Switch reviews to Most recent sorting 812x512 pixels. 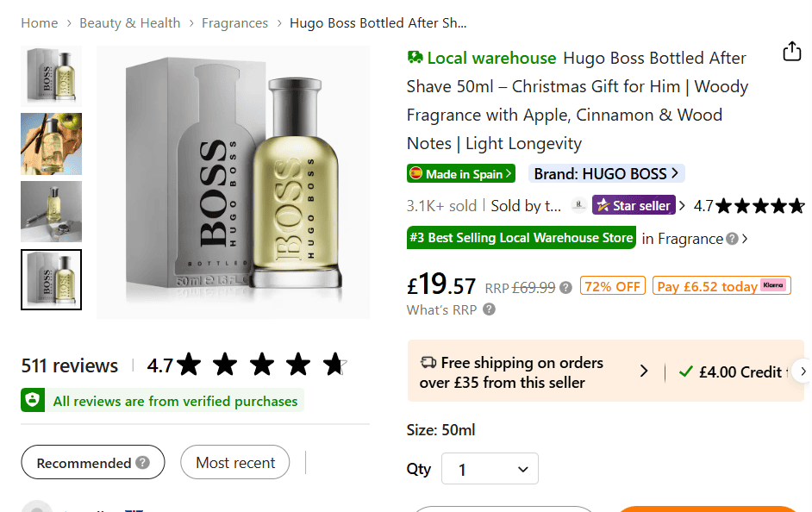[234, 462]
